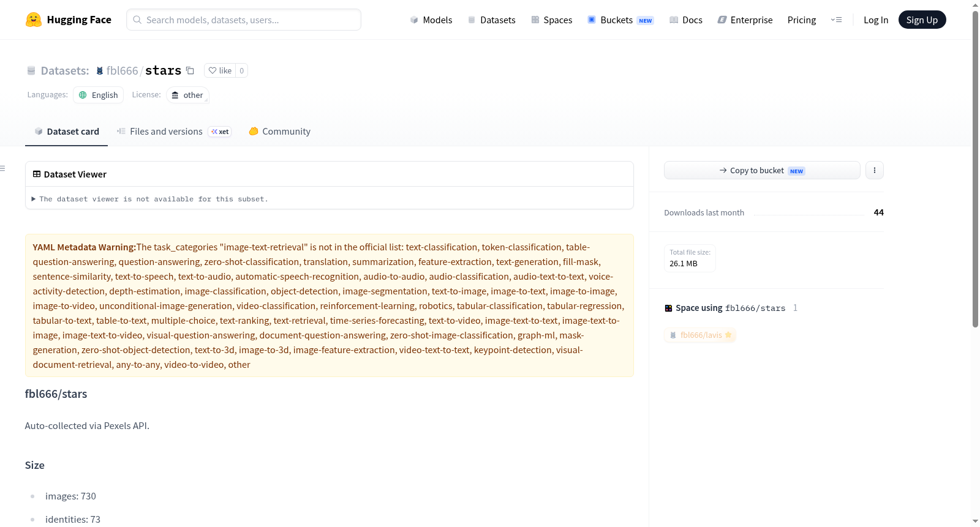This screenshot has height=527, width=980.
Task: Click the xet badge on Files tab
Action: point(220,132)
